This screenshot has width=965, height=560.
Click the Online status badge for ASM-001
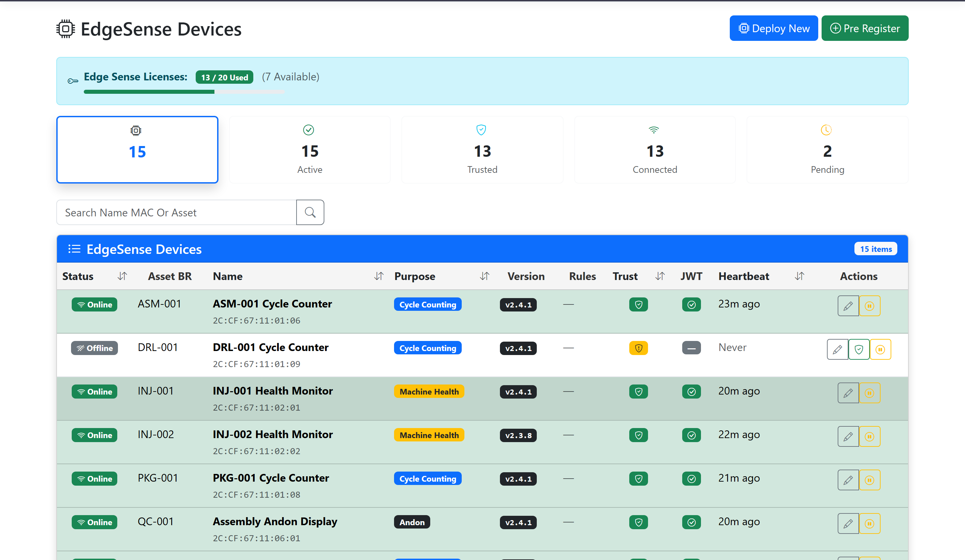point(94,305)
